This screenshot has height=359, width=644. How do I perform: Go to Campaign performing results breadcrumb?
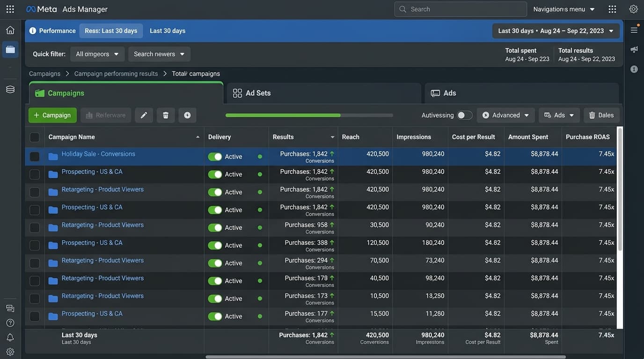(x=116, y=73)
